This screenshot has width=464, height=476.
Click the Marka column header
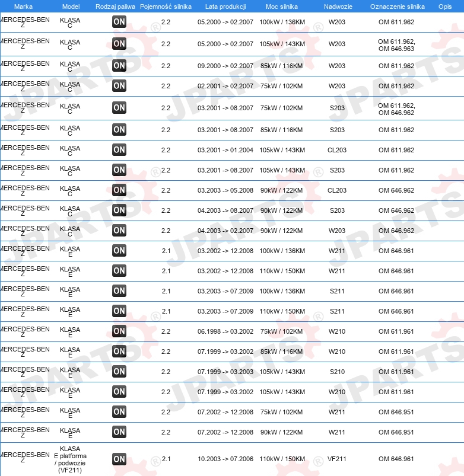pos(23,7)
